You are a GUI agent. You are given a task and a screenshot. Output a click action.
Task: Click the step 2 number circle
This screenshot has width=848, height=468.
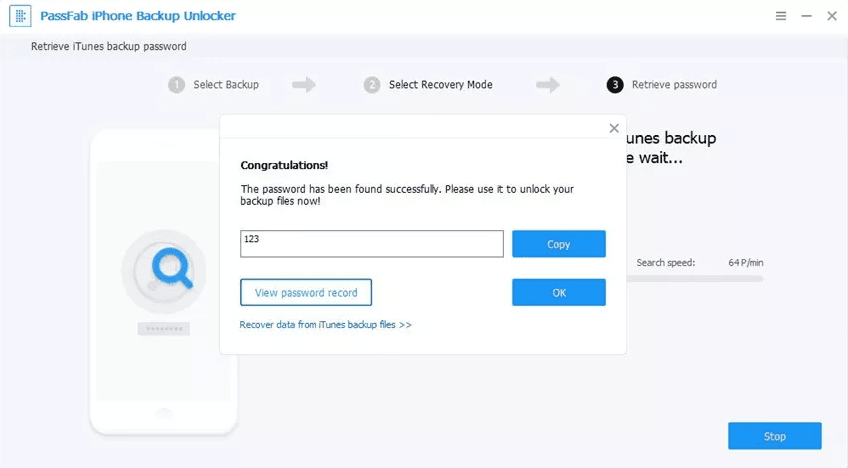coord(372,85)
